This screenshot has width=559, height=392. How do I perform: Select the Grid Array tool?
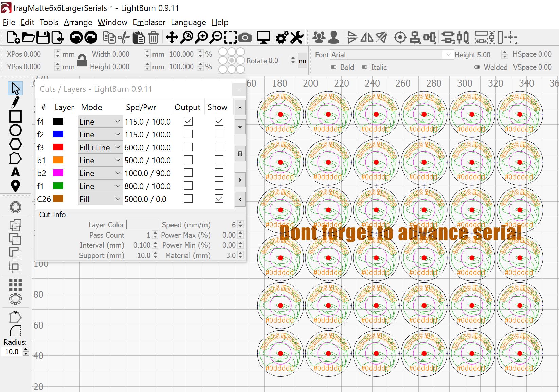click(15, 285)
